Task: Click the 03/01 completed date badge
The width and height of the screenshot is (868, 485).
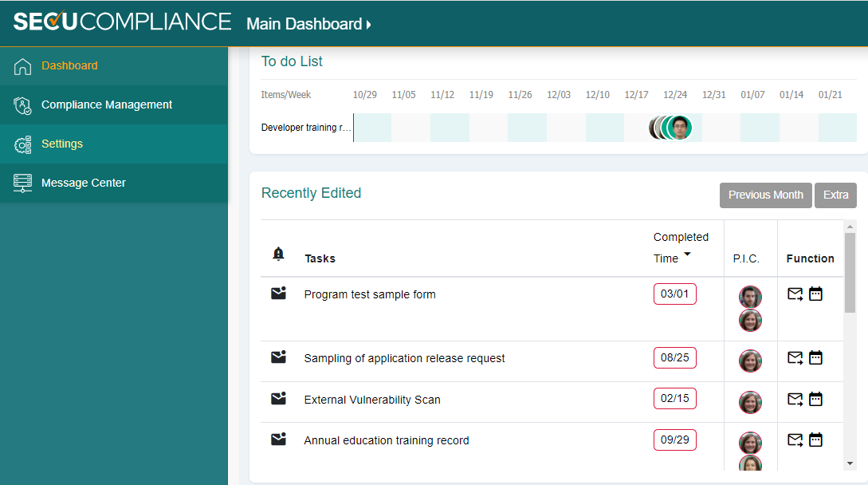Action: [x=675, y=294]
